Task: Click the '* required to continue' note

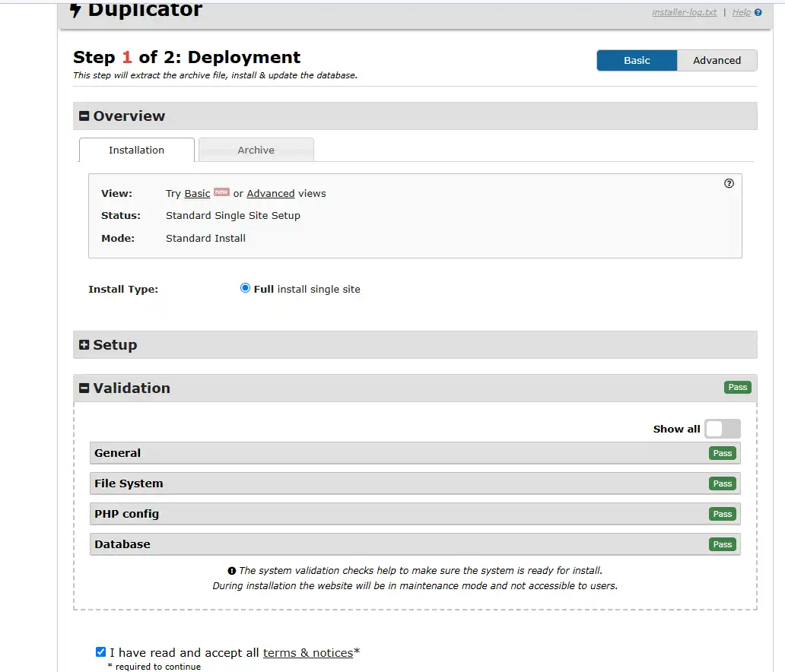Action: pyautogui.click(x=154, y=667)
